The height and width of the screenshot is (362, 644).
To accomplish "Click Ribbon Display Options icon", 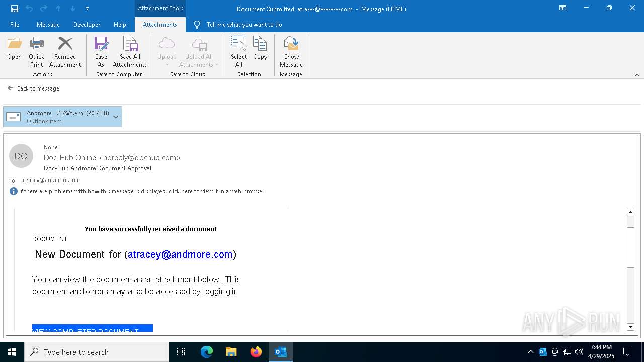I will coord(563,8).
